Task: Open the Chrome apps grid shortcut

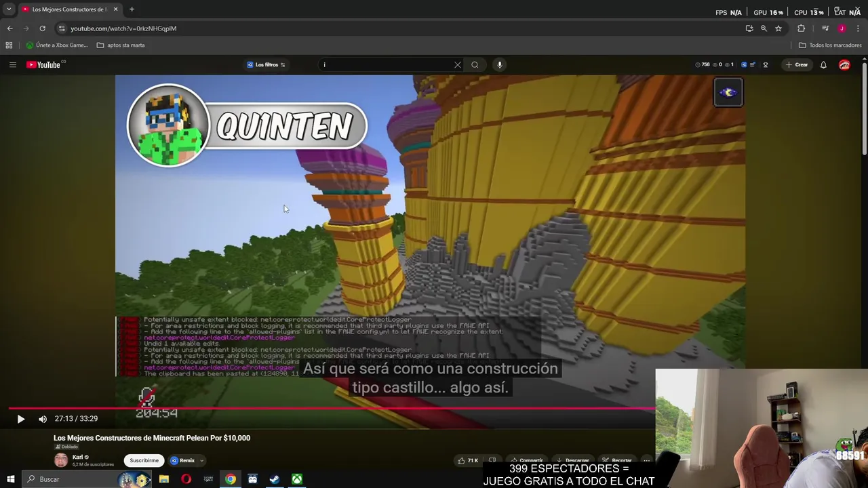Action: click(x=9, y=45)
